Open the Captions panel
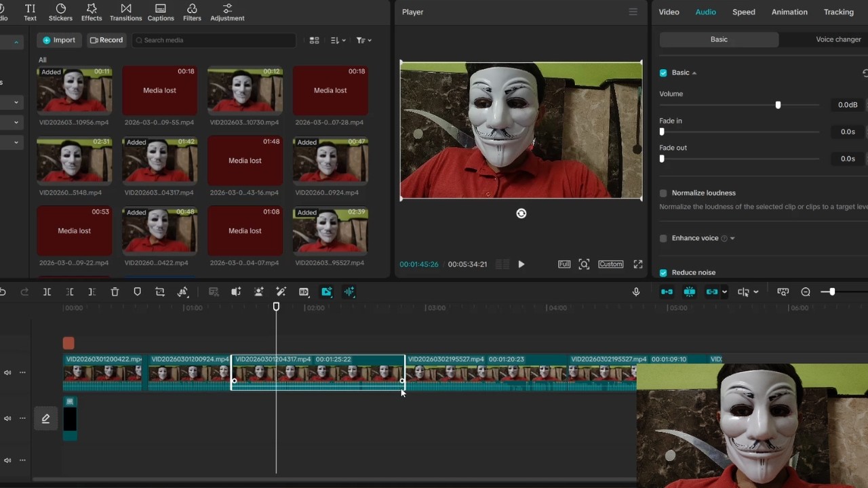The width and height of the screenshot is (868, 488). (x=161, y=12)
